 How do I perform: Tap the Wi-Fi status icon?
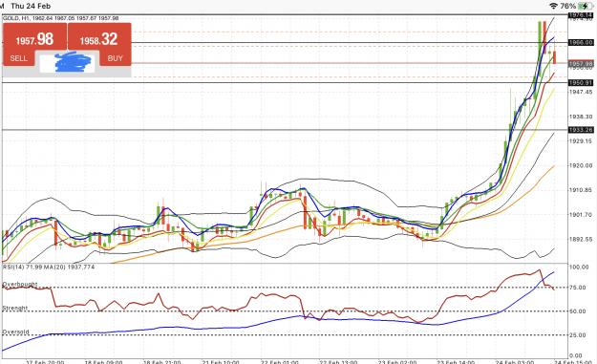click(x=554, y=6)
